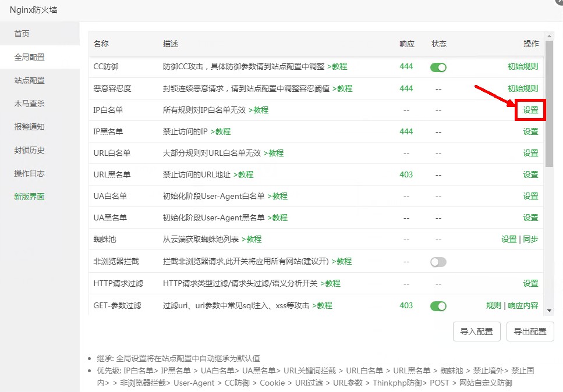
Task: Click the 导出配置 button
Action: click(x=530, y=332)
